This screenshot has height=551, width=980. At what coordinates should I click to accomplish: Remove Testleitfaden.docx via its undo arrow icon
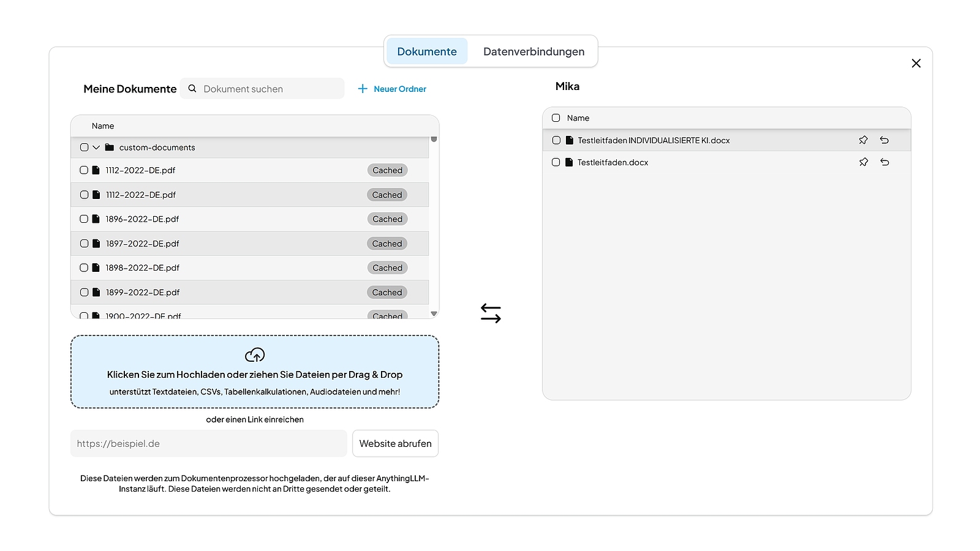(x=884, y=162)
